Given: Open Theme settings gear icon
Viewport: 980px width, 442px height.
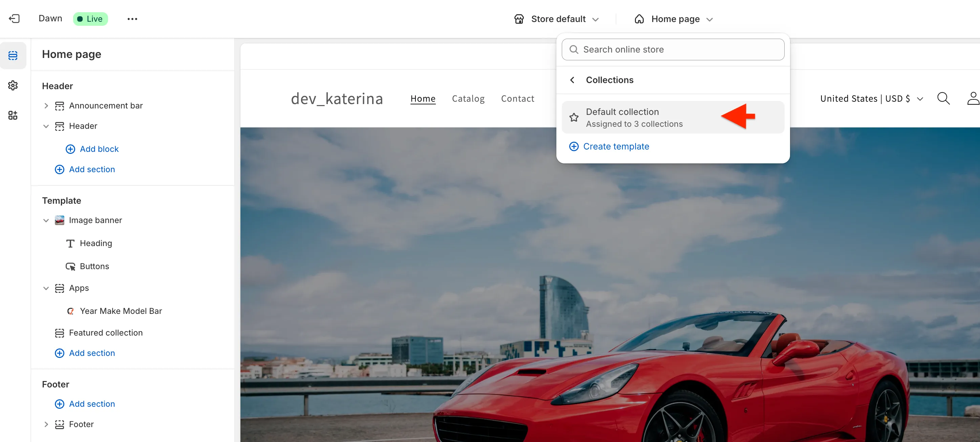Looking at the screenshot, I should [13, 85].
